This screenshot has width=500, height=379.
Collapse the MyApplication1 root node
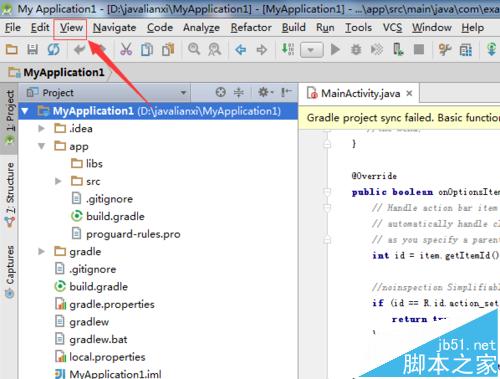25,111
